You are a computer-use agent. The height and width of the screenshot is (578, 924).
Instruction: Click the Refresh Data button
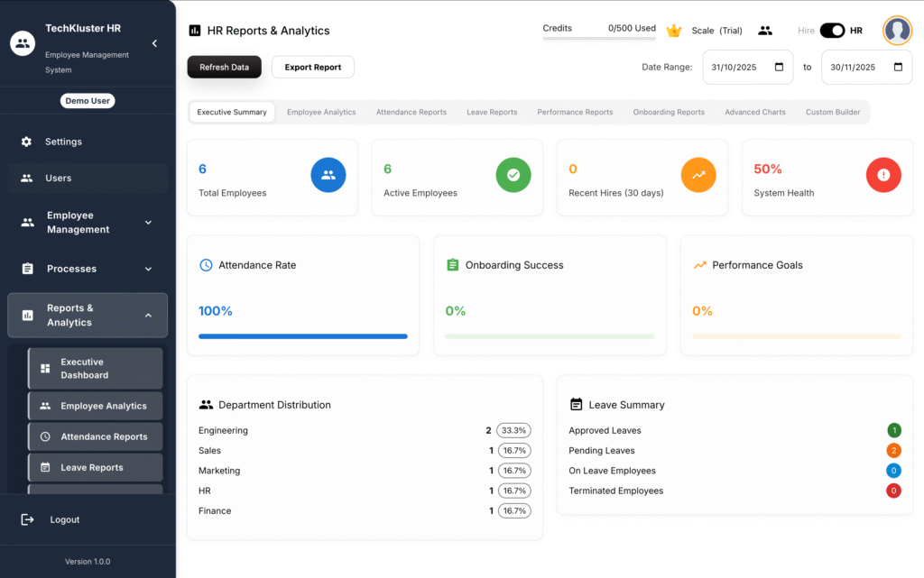pyautogui.click(x=225, y=67)
